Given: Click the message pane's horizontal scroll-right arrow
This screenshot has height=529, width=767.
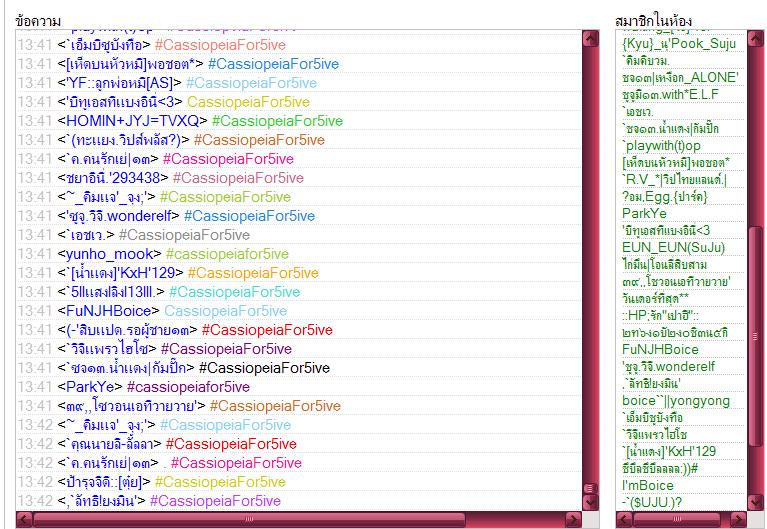Looking at the screenshot, I should [573, 520].
